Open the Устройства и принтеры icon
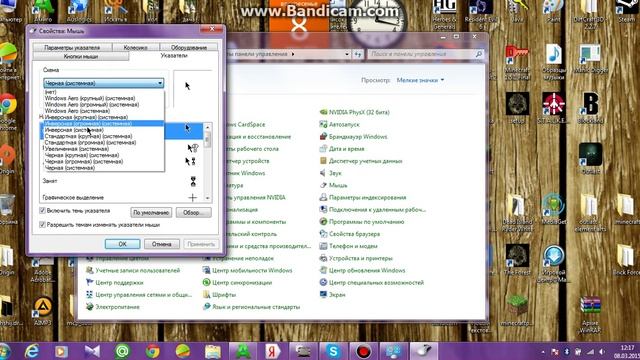Screen dimensions: 640x360 pos(323,258)
